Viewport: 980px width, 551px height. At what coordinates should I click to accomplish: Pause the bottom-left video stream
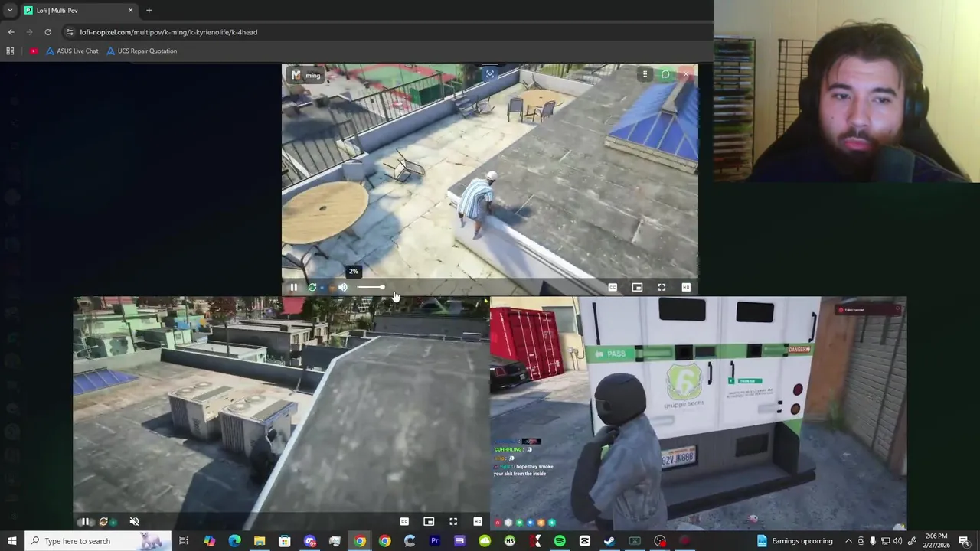point(85,521)
